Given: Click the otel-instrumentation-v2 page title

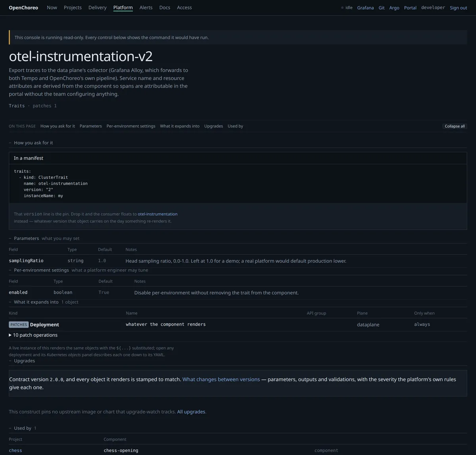Looking at the screenshot, I should pyautogui.click(x=81, y=56).
